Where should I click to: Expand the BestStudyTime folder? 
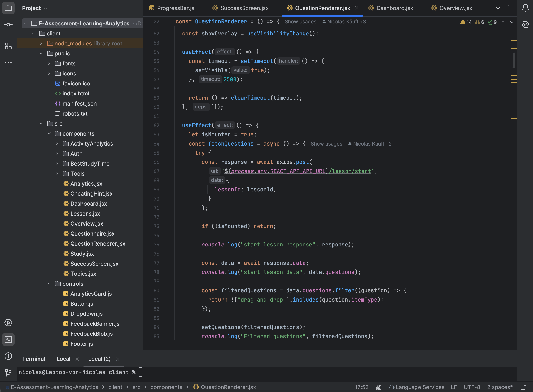pyautogui.click(x=57, y=163)
